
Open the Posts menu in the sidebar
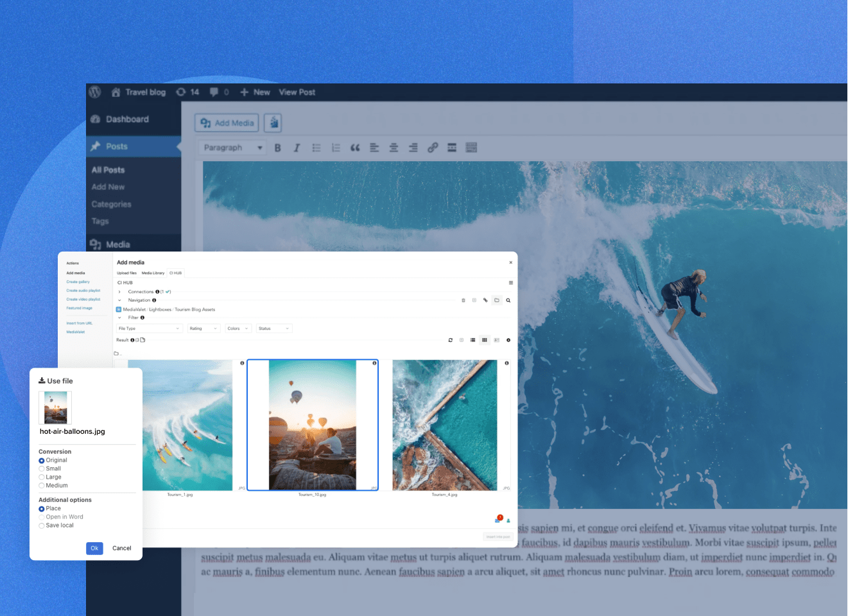pos(134,146)
